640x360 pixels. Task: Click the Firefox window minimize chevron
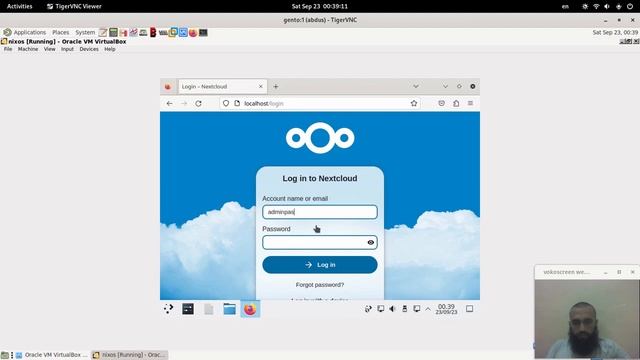coord(445,87)
